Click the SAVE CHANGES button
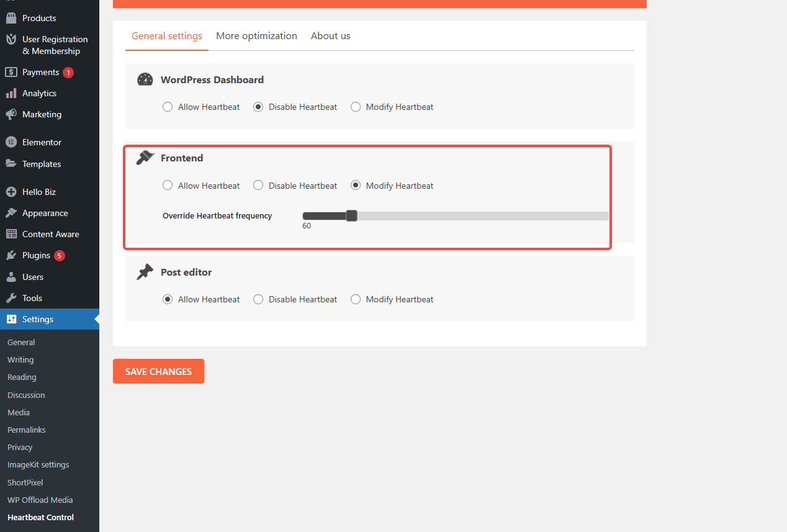 click(158, 371)
